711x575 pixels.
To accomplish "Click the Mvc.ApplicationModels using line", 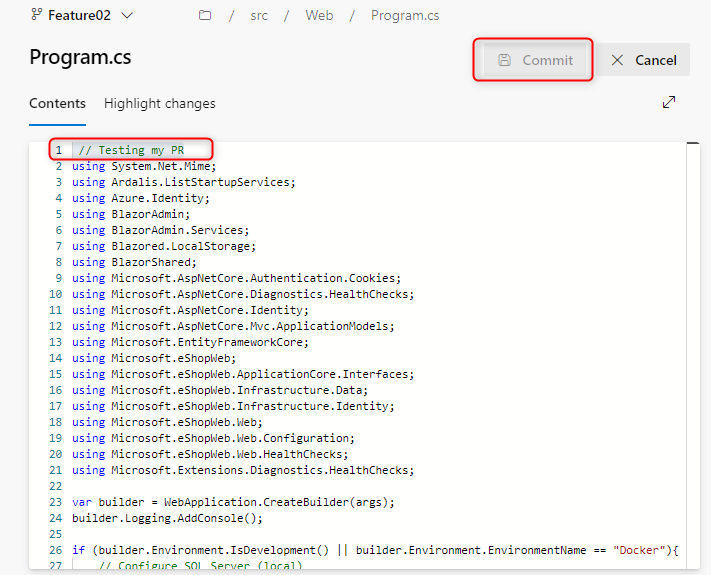I will tap(234, 326).
